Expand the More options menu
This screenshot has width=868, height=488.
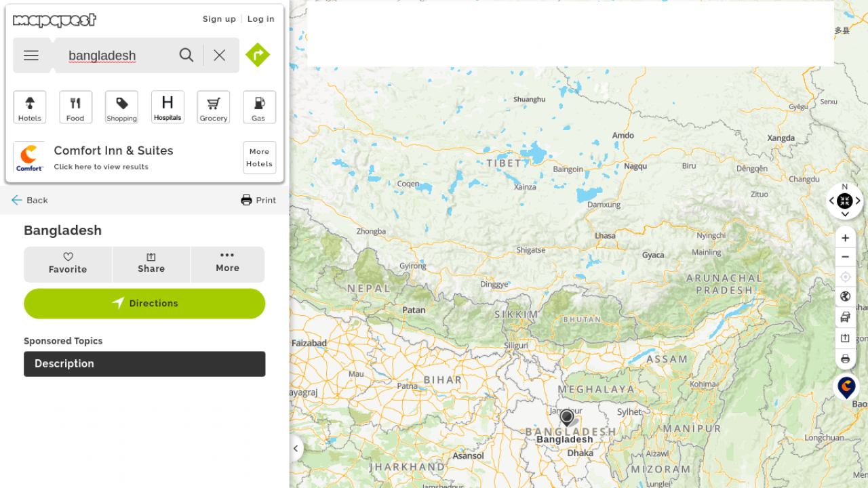228,264
